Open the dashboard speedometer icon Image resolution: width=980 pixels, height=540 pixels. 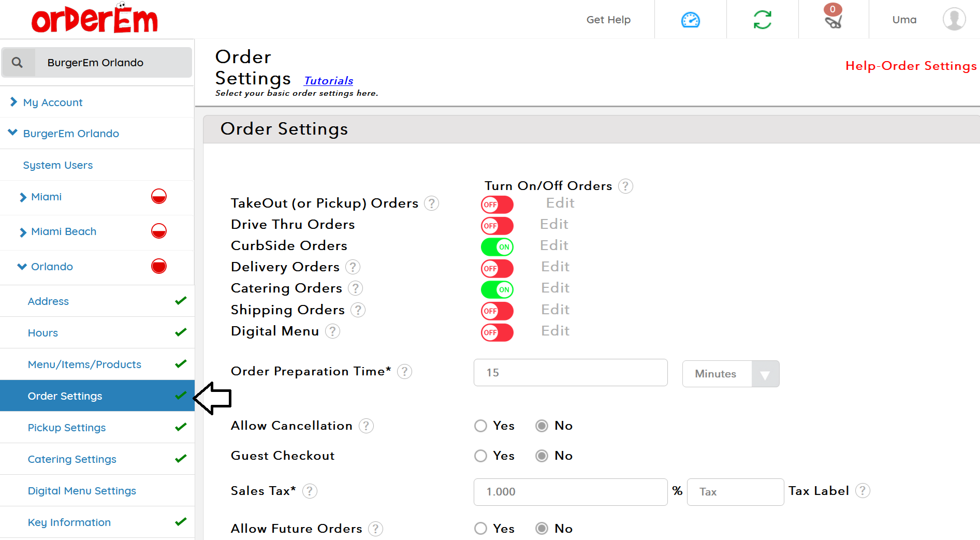pos(690,20)
